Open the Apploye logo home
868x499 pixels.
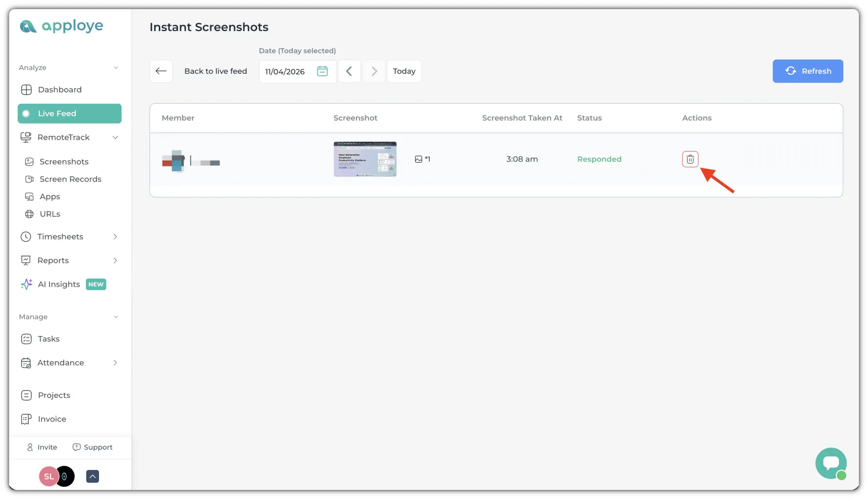62,26
